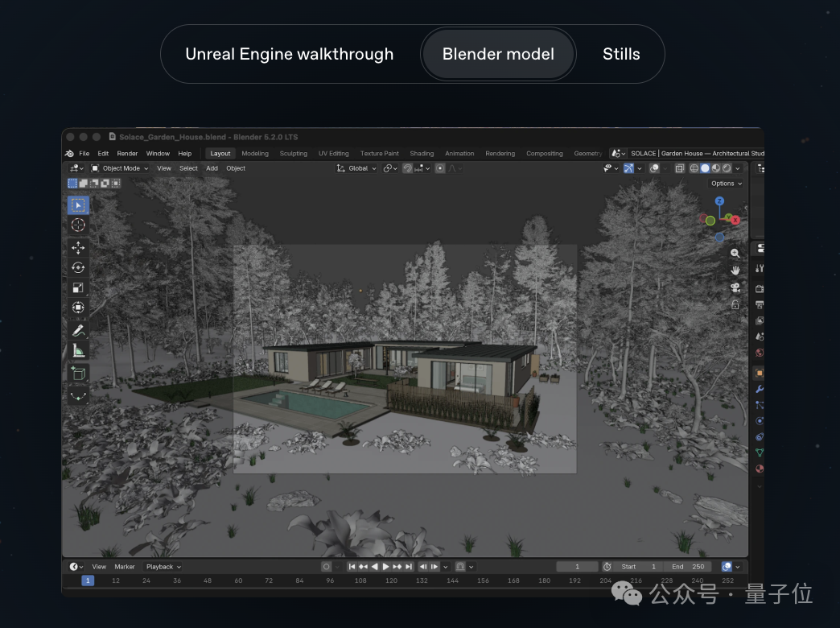Toggle viewport overlays
840x628 pixels.
tap(654, 168)
